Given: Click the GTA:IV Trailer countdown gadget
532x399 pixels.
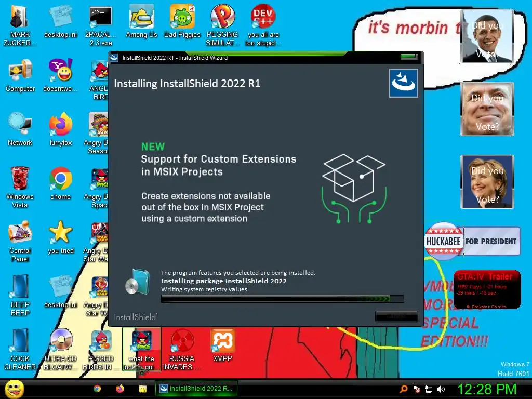Looking at the screenshot, I should click(487, 290).
